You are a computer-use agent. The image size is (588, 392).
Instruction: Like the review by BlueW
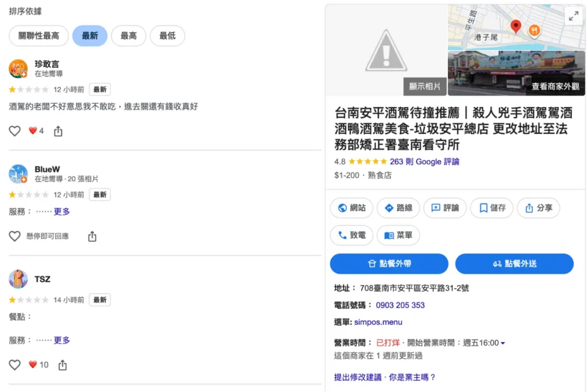coord(14,236)
